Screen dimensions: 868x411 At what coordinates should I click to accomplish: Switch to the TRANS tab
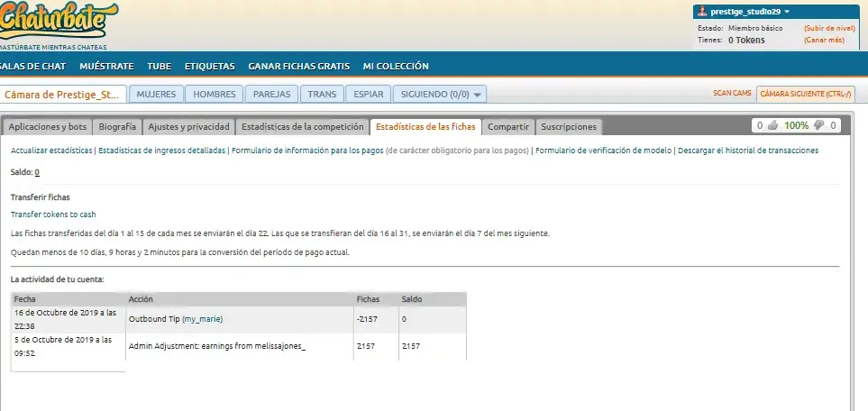(x=322, y=94)
